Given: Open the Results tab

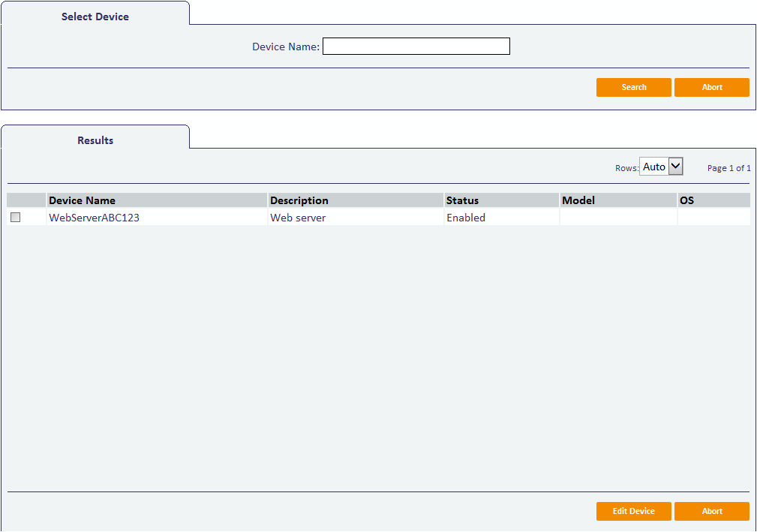Looking at the screenshot, I should tap(95, 140).
